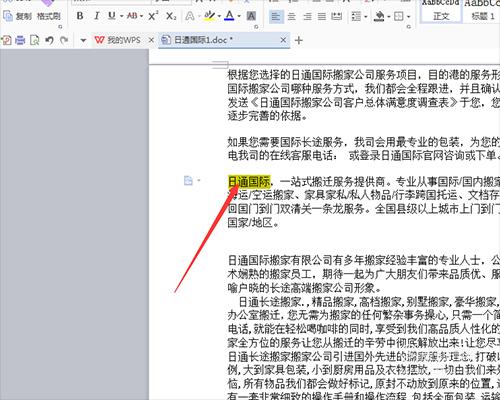Apply text effects outlined A
The height and width of the screenshot is (400, 500).
(x=190, y=16)
